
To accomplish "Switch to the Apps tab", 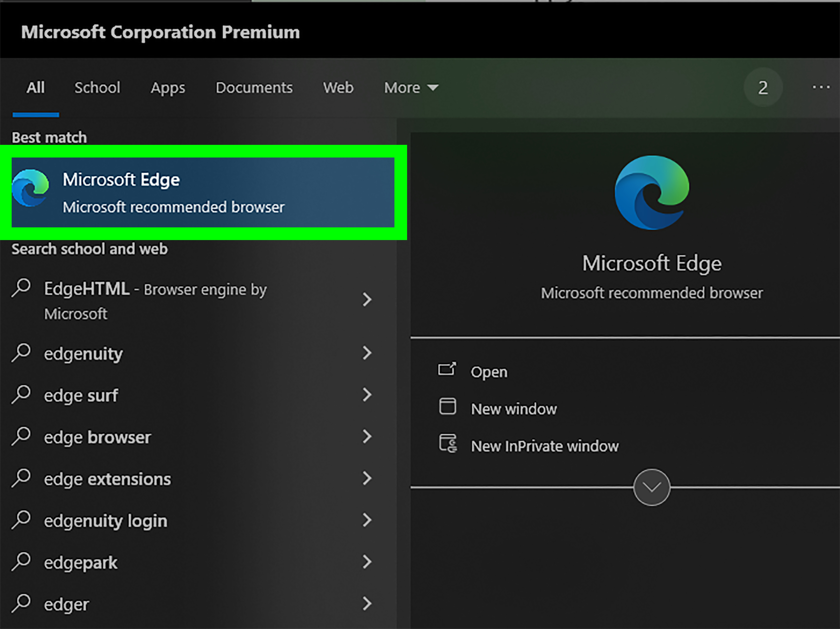I will [168, 88].
